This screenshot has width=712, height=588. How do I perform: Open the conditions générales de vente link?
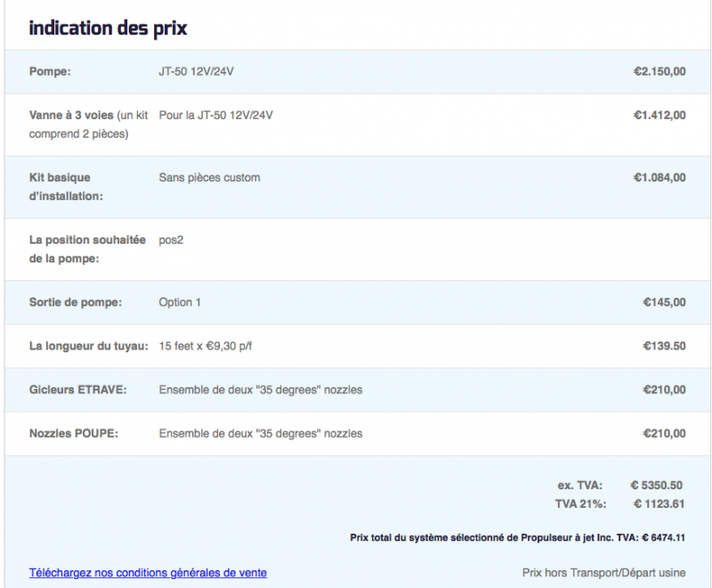[x=148, y=573]
